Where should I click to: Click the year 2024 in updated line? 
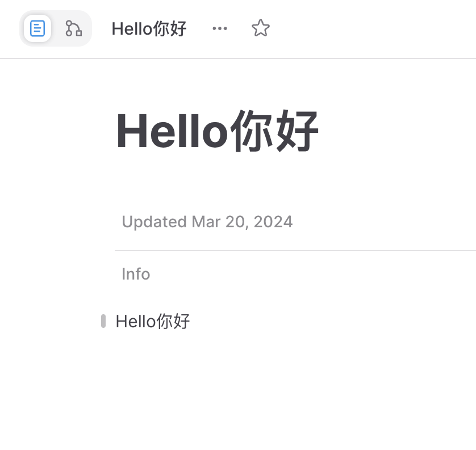273,222
